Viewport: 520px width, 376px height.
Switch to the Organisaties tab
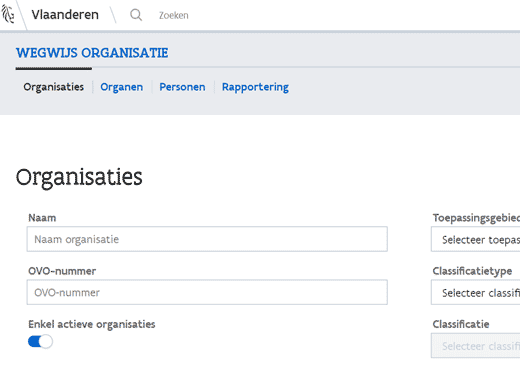(54, 87)
